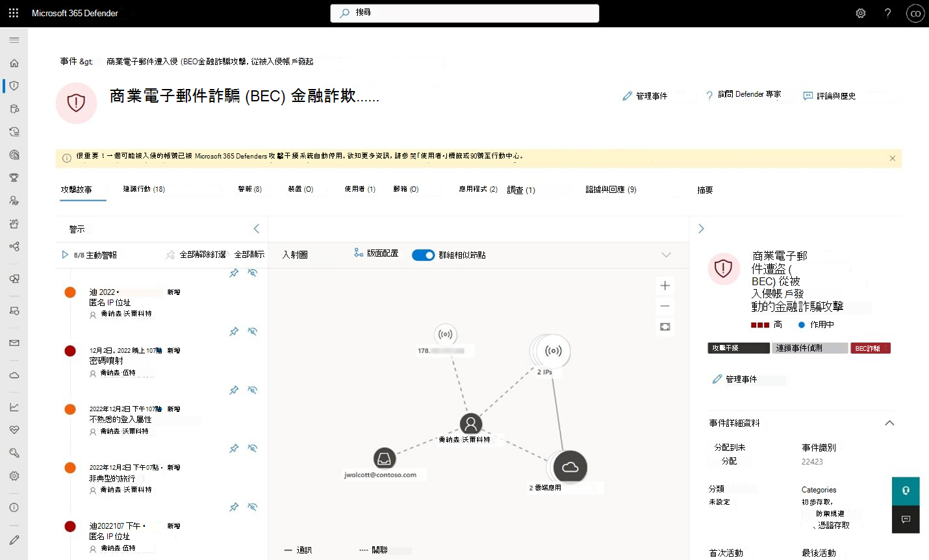Image resolution: width=929 pixels, height=560 pixels.
Task: Click 詢問 Defender 專家
Action: [x=743, y=95]
